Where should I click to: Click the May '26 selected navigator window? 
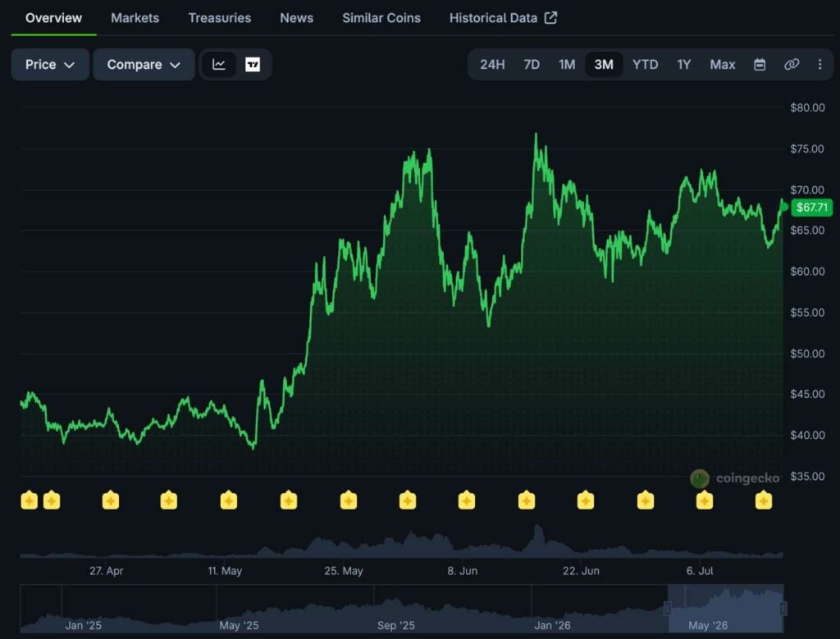pyautogui.click(x=725, y=609)
